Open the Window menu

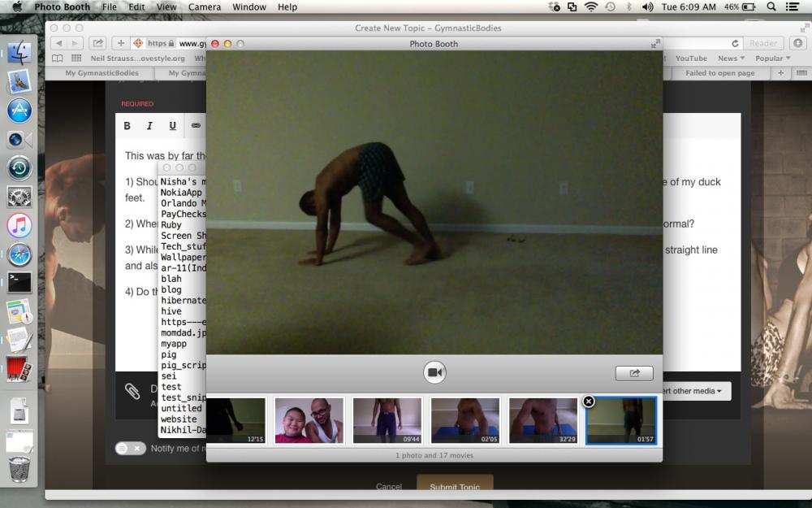coord(249,7)
